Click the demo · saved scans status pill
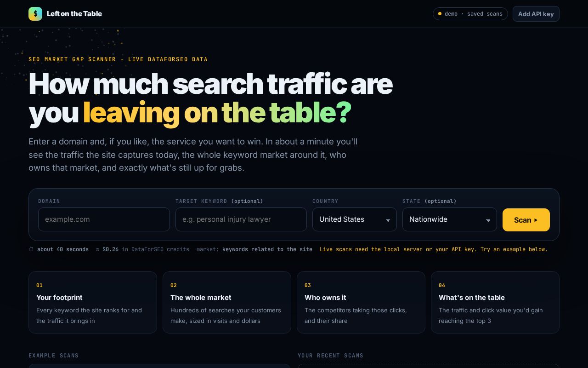Viewport: 588px width, 368px height. [x=470, y=14]
